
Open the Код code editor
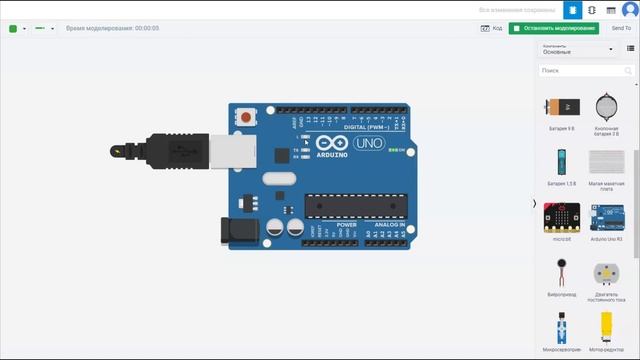point(491,28)
